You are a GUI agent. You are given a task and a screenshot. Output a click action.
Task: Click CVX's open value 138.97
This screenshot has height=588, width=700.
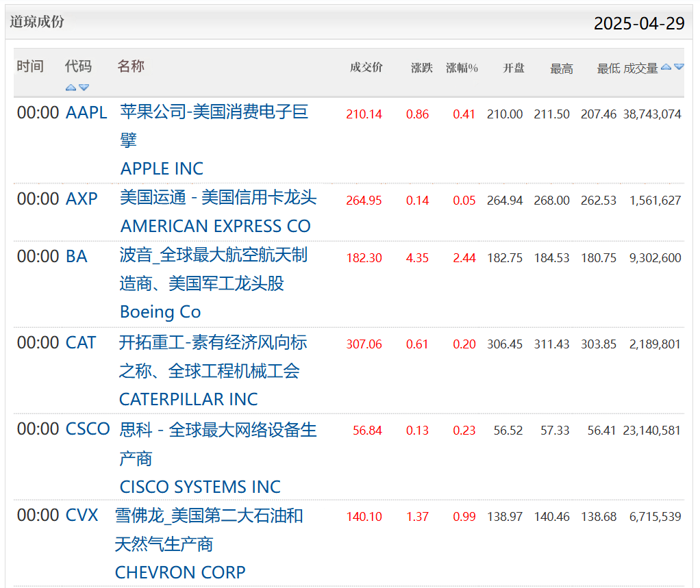(505, 517)
